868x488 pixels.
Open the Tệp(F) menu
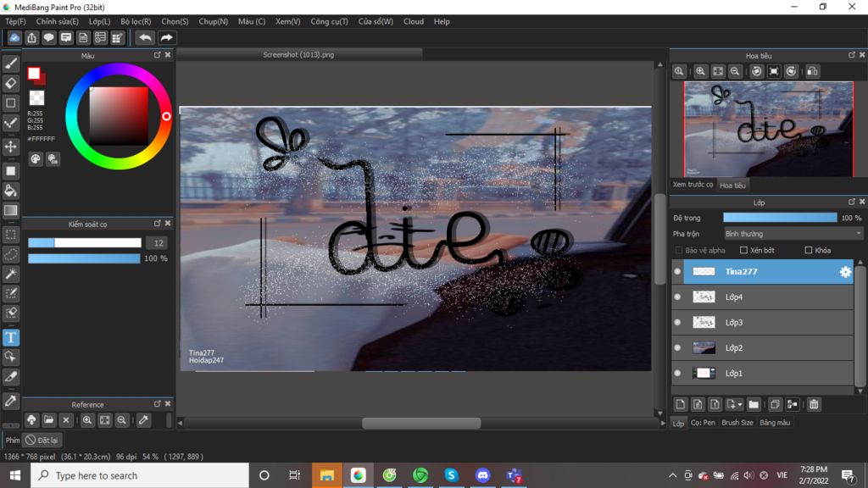(x=15, y=21)
